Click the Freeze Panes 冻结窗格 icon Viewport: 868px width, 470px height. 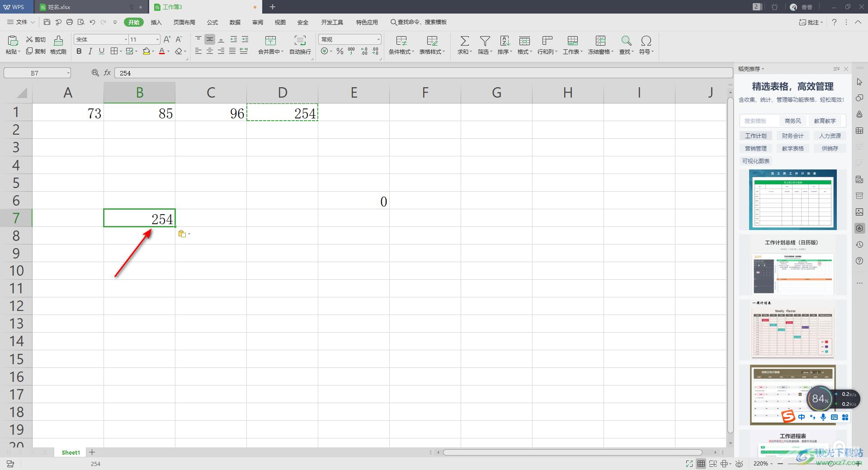pyautogui.click(x=600, y=41)
